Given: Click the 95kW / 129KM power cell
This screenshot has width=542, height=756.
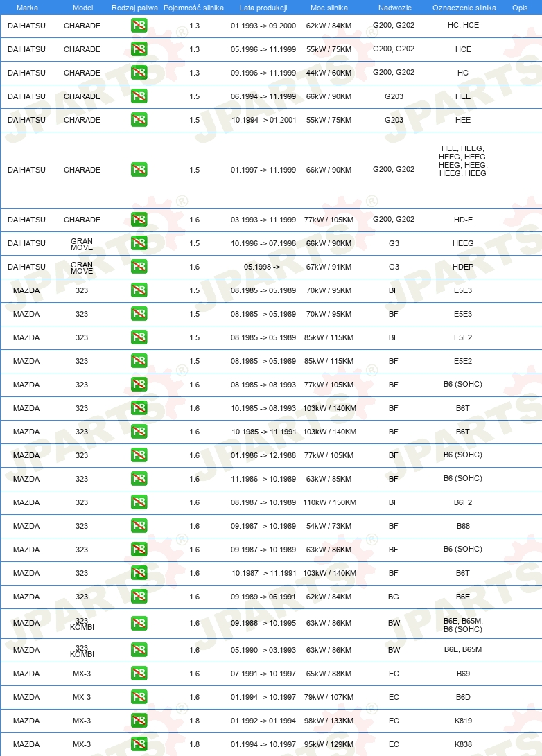Looking at the screenshot, I should 329,744.
